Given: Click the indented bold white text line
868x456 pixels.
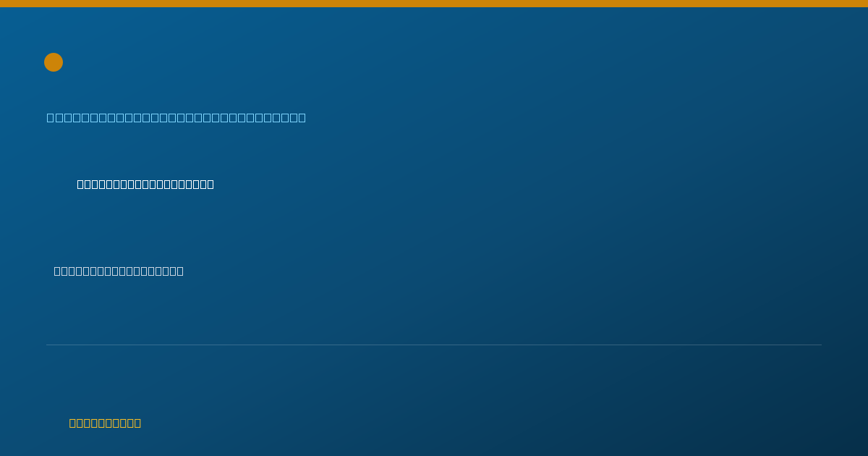Looking at the screenshot, I should point(145,184).
